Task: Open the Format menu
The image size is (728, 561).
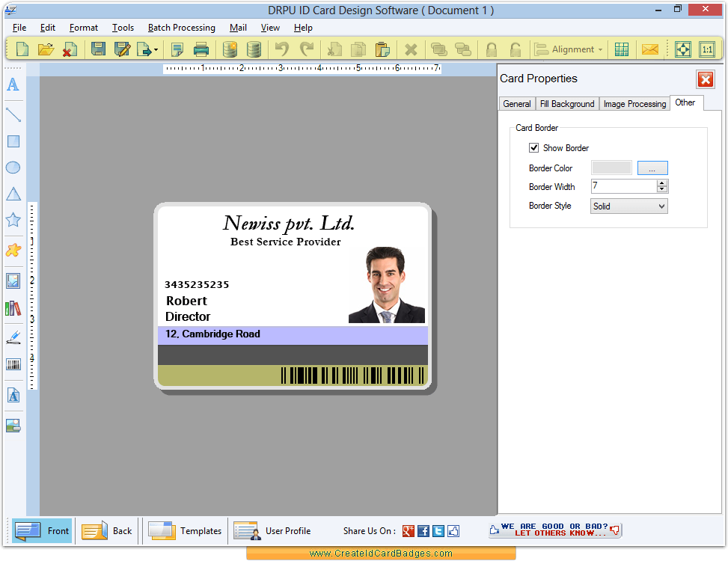Action: [x=84, y=28]
